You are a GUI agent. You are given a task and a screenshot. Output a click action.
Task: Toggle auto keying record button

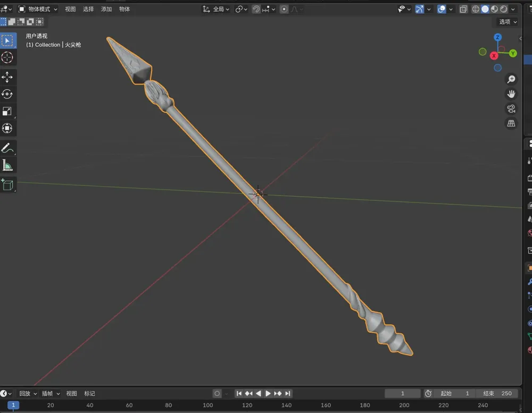point(217,393)
